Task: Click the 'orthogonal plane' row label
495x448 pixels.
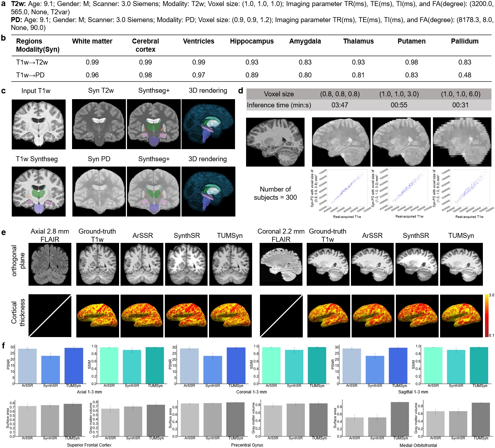Action: point(18,261)
